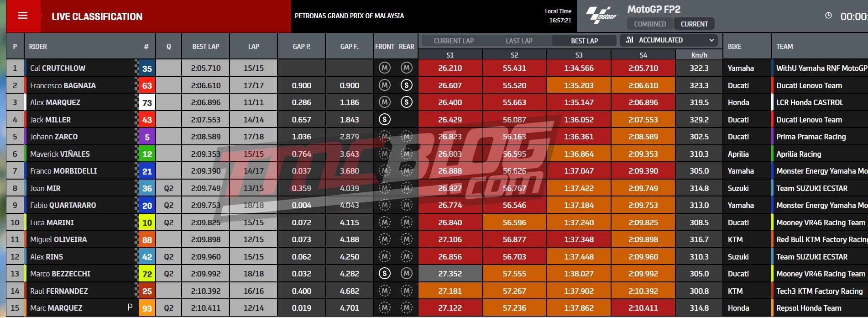Click Johann ZARCO rider name

tap(54, 137)
